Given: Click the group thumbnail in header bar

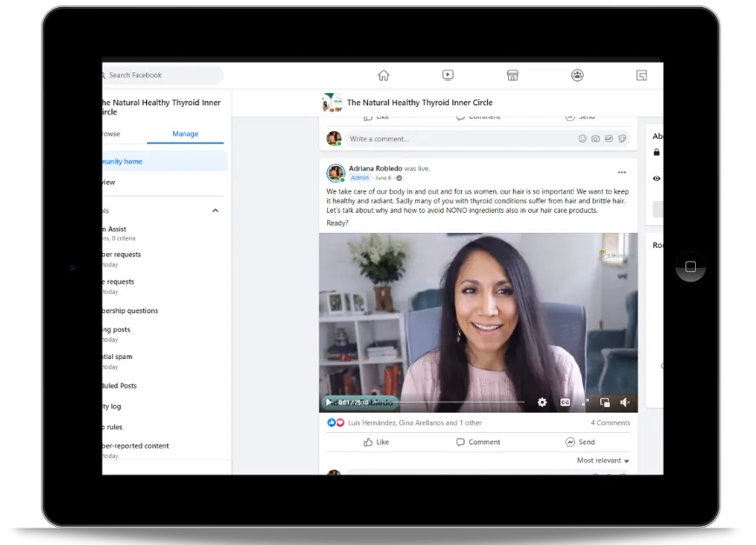Looking at the screenshot, I should pyautogui.click(x=332, y=103).
